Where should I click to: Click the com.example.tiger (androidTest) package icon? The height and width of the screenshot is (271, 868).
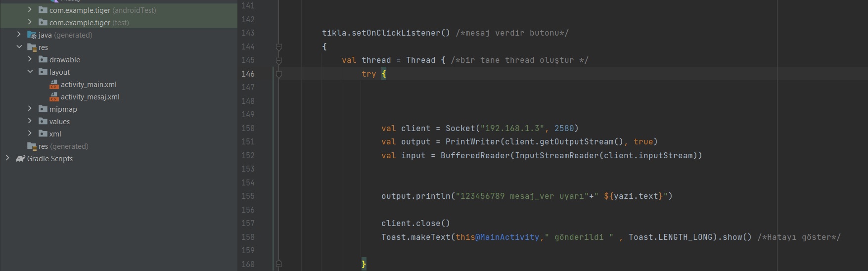pyautogui.click(x=43, y=10)
